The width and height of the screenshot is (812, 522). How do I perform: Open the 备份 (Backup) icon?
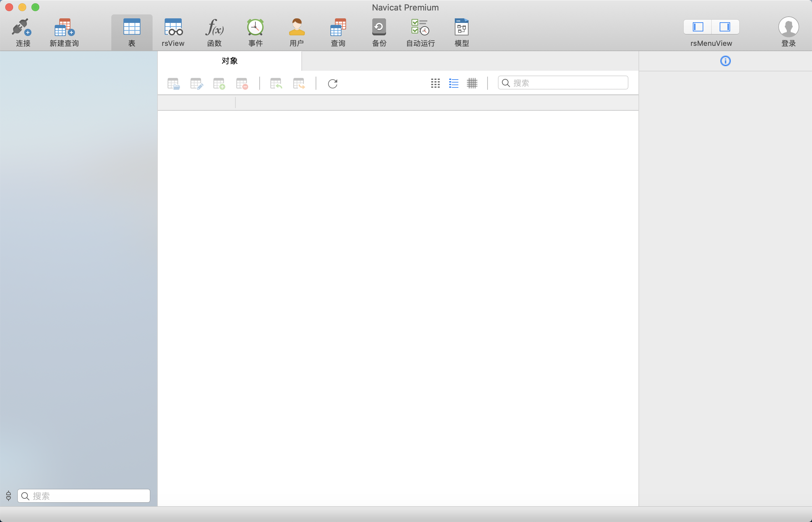379,28
